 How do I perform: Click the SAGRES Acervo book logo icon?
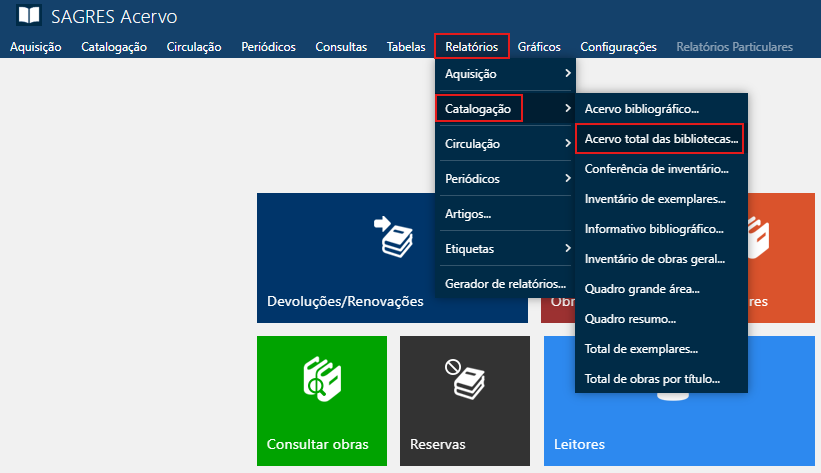coord(29,17)
